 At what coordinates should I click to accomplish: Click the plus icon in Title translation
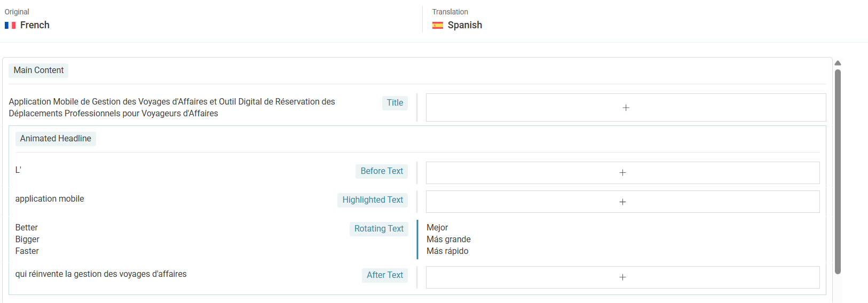(x=626, y=108)
